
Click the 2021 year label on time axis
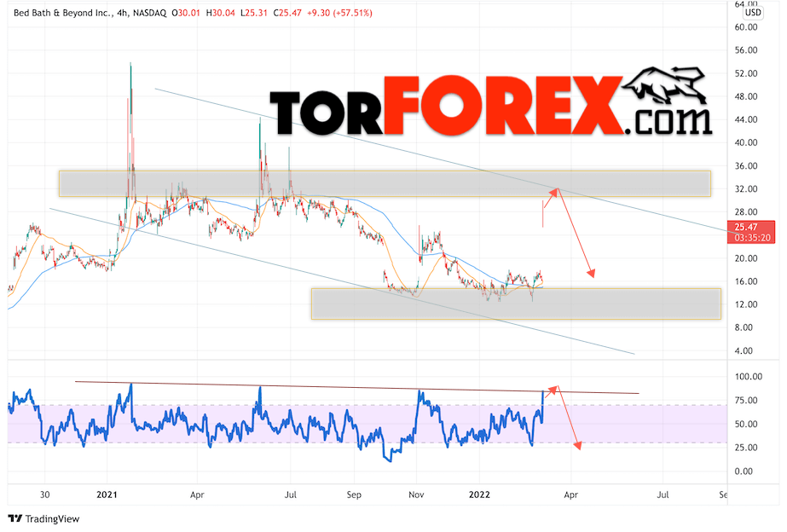click(107, 494)
